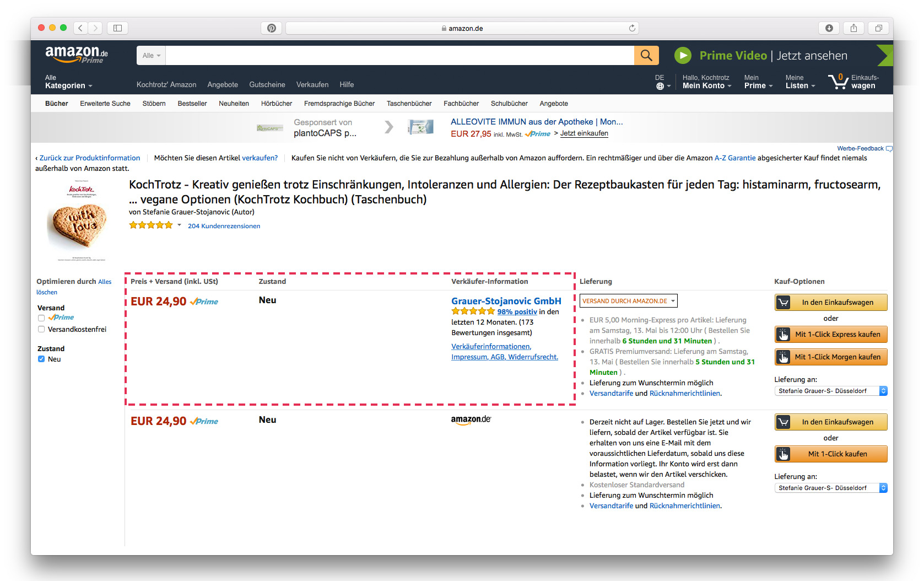Click Mit 1-Click Morgen kaufen button
The width and height of the screenshot is (924, 581).
[x=831, y=357]
